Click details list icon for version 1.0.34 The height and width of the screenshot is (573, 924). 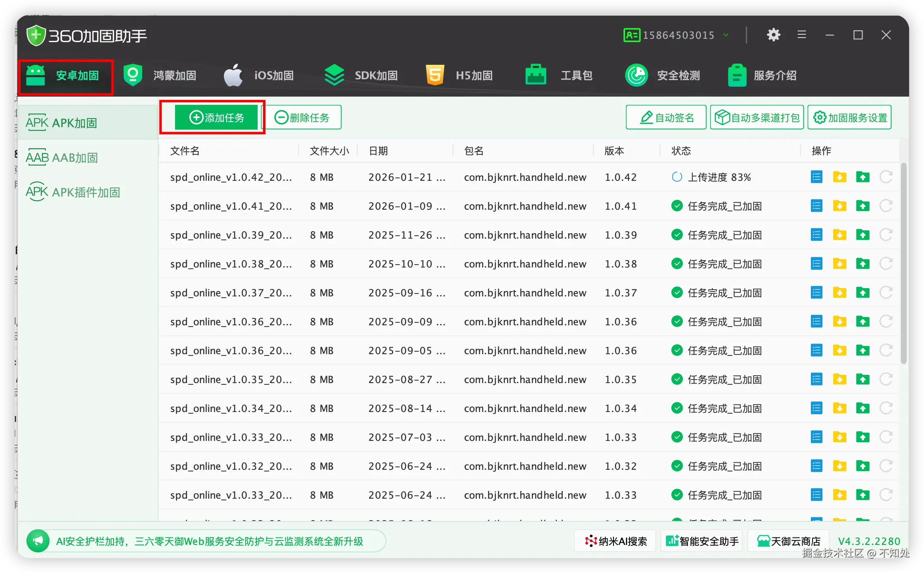point(817,408)
